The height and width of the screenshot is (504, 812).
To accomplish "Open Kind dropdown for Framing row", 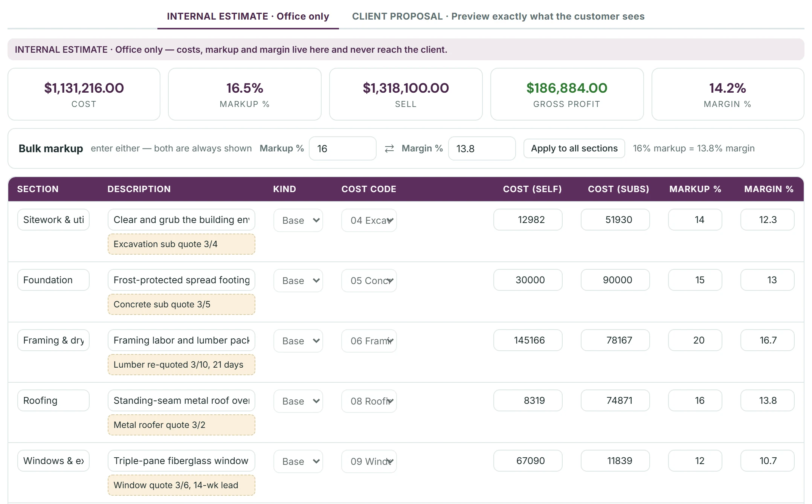I will tap(298, 341).
